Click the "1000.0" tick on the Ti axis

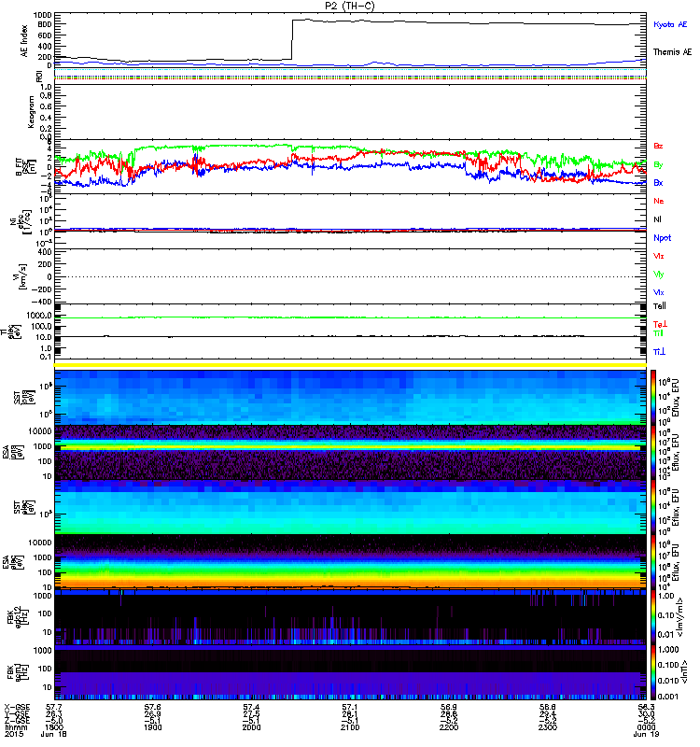pyautogui.click(x=39, y=316)
